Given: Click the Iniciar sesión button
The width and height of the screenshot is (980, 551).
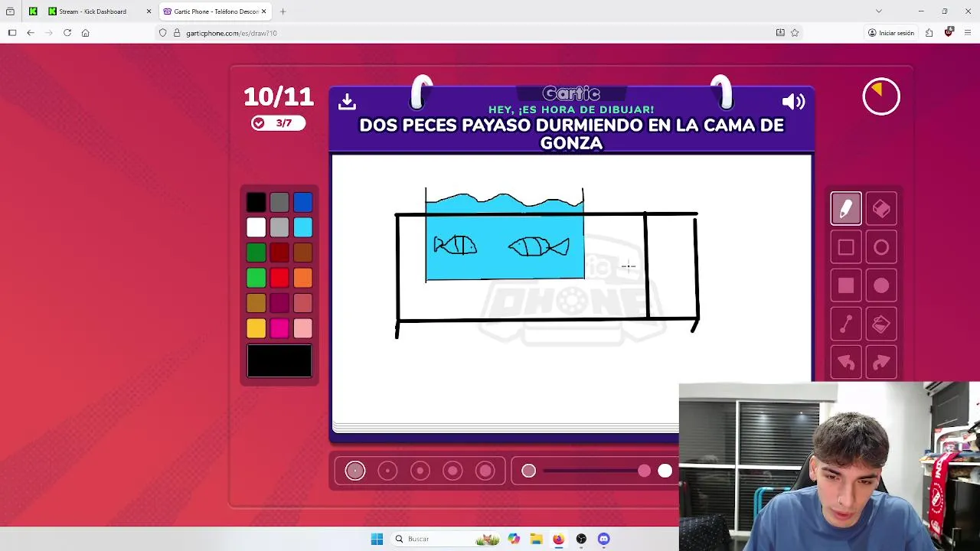Looking at the screenshot, I should coord(891,33).
